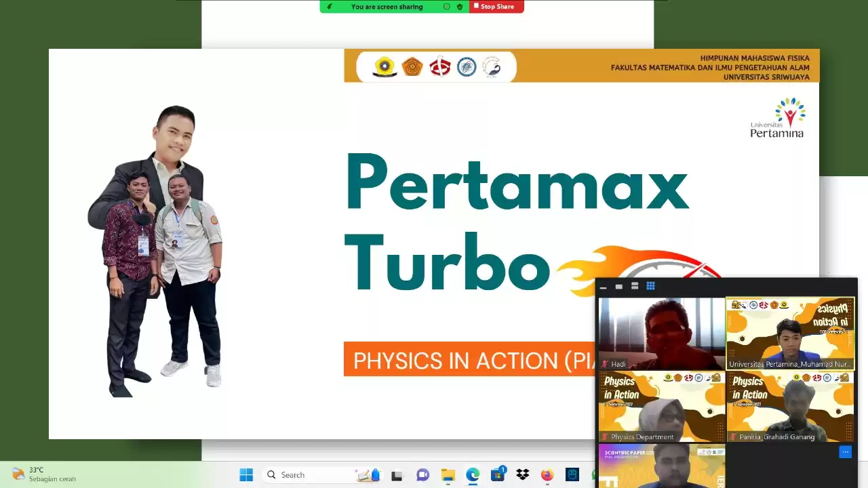The image size is (868, 488).
Task: Open the Windows Start menu
Action: (246, 474)
